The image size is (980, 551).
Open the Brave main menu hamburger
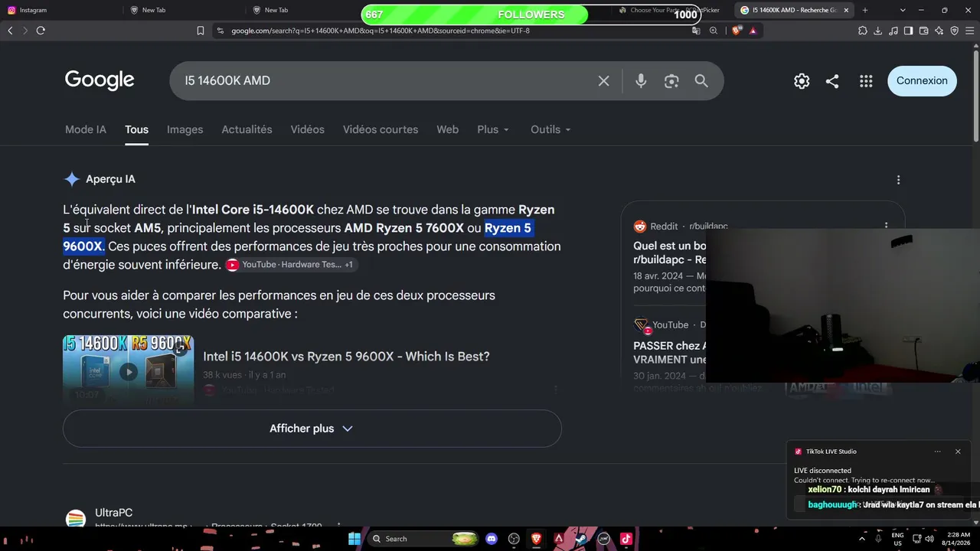[x=970, y=31]
